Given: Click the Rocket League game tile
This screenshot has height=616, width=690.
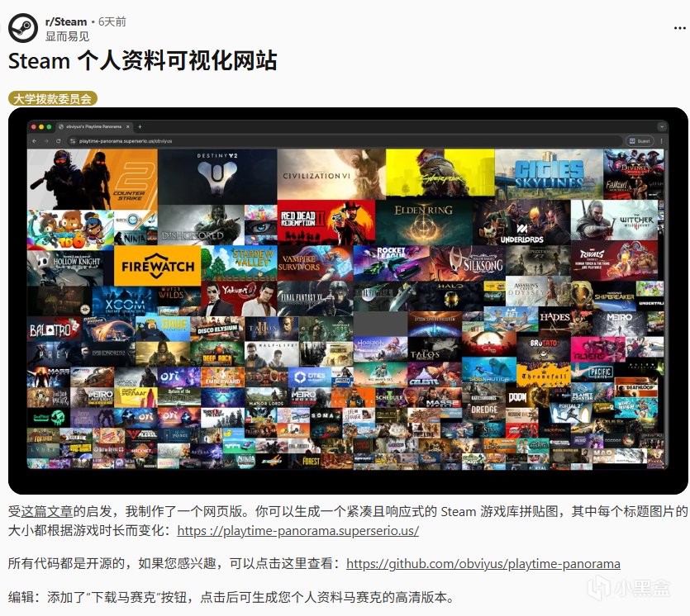Looking at the screenshot, I should 391,263.
